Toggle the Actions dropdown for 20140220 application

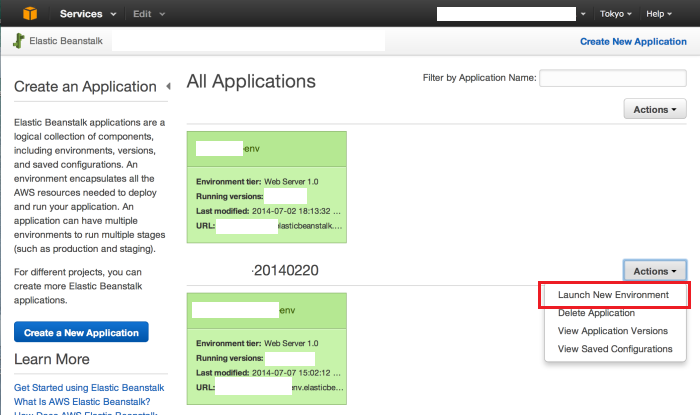[x=655, y=271]
